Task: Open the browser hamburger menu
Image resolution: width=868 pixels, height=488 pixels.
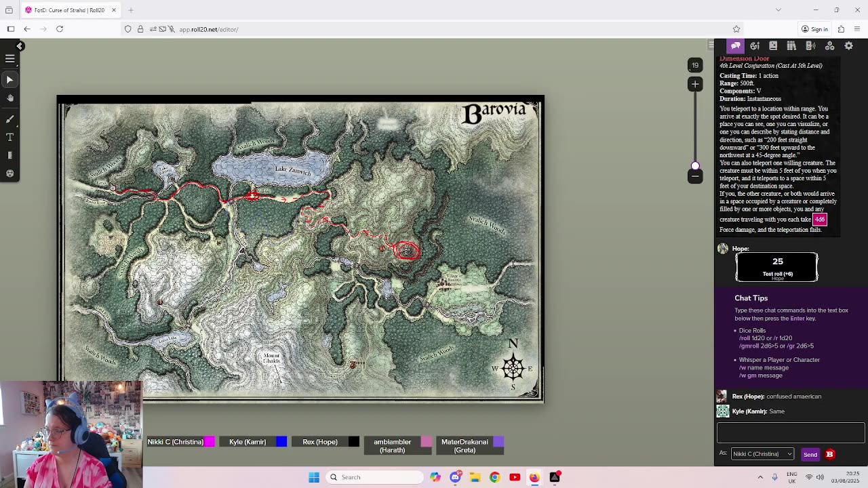Action: (858, 29)
